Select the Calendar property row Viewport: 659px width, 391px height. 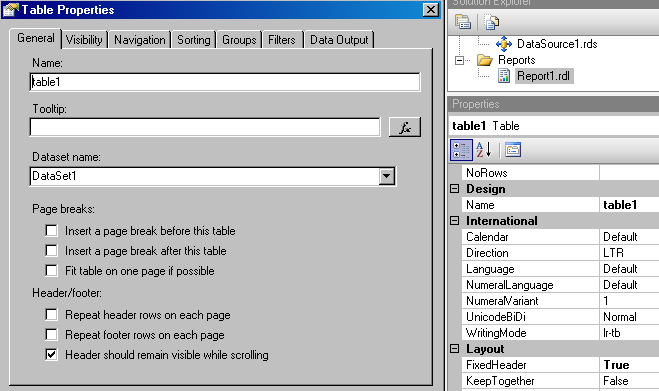pyautogui.click(x=560, y=237)
